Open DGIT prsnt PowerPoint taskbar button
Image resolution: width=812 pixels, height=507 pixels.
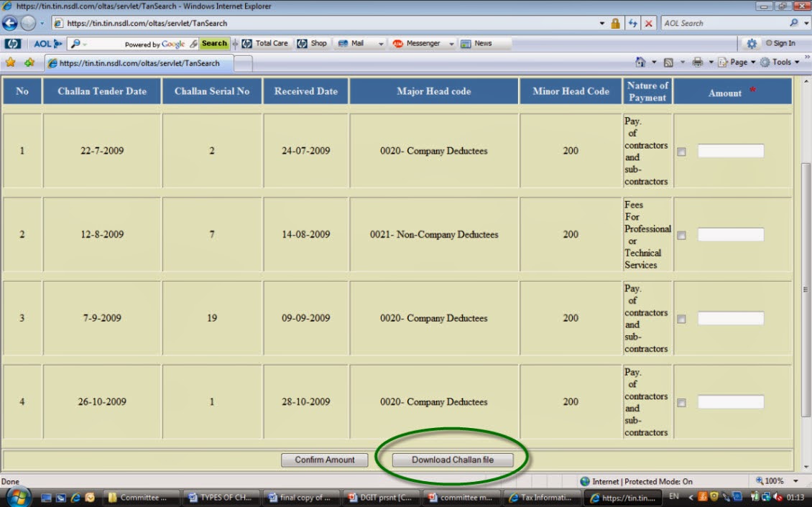click(381, 498)
